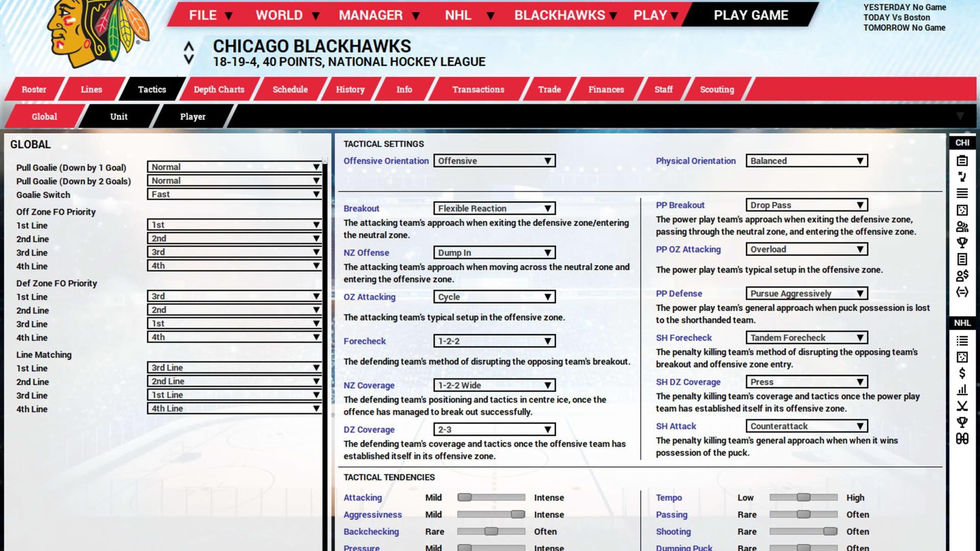Expand Pull Goalie Down by 1 Goal dropdown
This screenshot has height=551, width=980.
(x=234, y=167)
